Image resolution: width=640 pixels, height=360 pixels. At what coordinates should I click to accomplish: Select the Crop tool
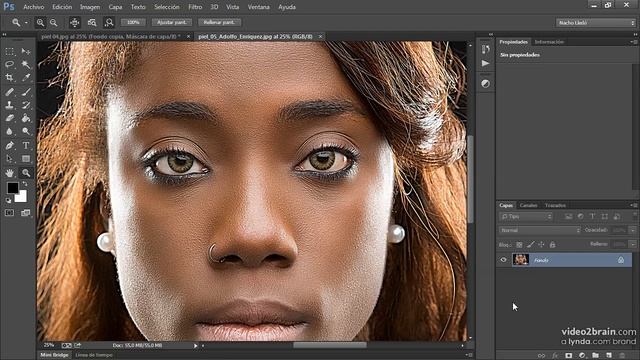pos(9,78)
